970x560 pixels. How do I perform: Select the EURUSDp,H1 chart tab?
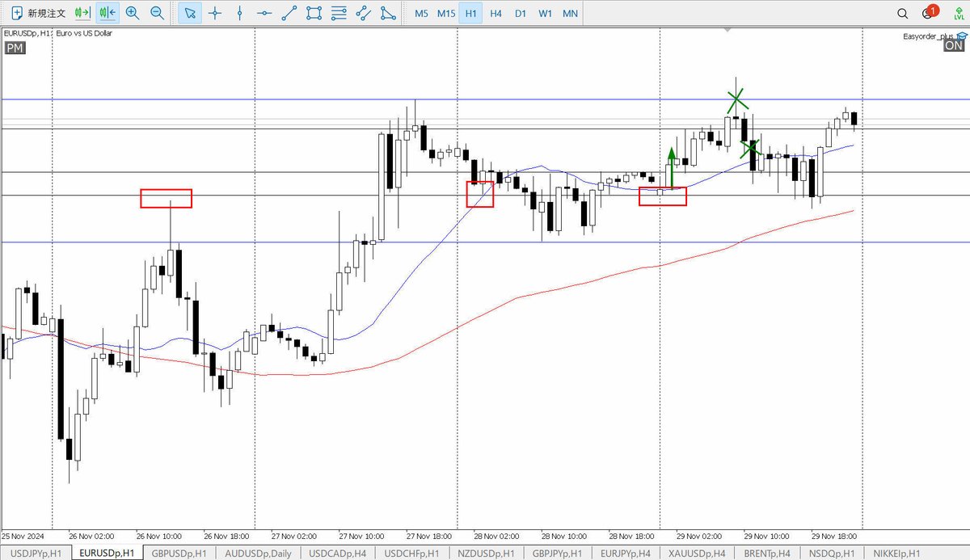(108, 553)
